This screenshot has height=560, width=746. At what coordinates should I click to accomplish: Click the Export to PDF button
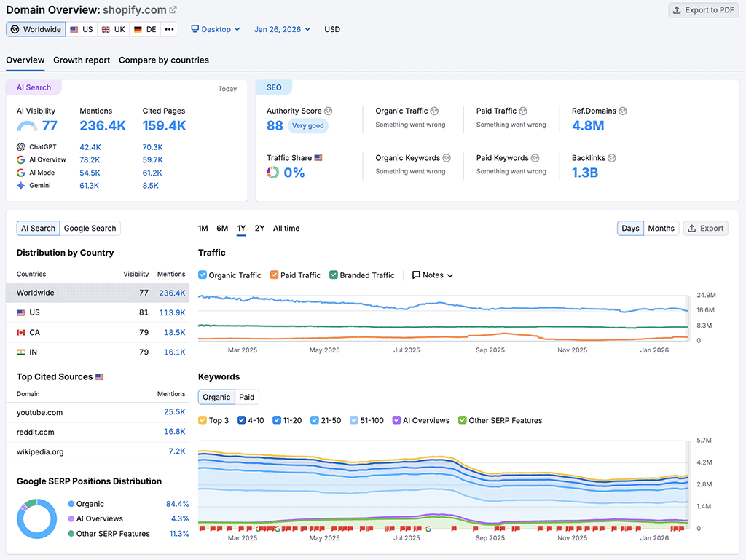tap(702, 10)
